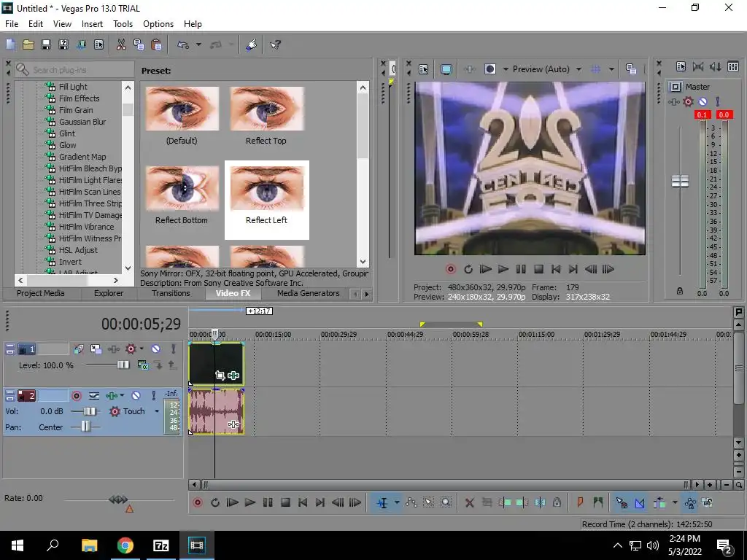The width and height of the screenshot is (747, 560).
Task: Select the HSL Adjust plug-in
Action: coord(77,250)
